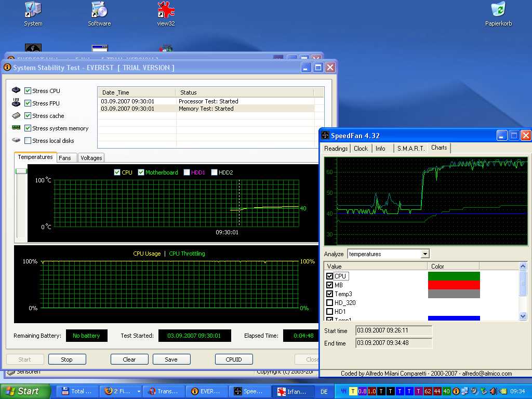Click the DE language indicator
The width and height of the screenshot is (532, 399).
324,392
